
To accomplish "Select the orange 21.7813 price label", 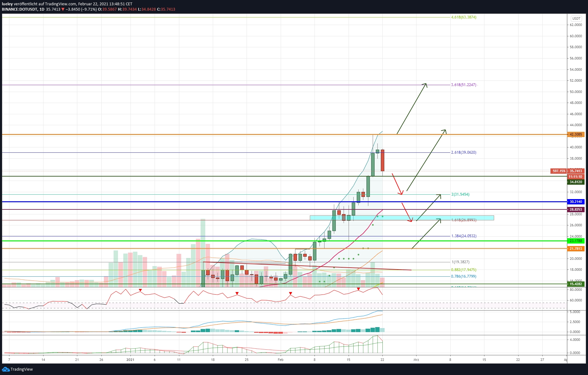I will (x=575, y=249).
